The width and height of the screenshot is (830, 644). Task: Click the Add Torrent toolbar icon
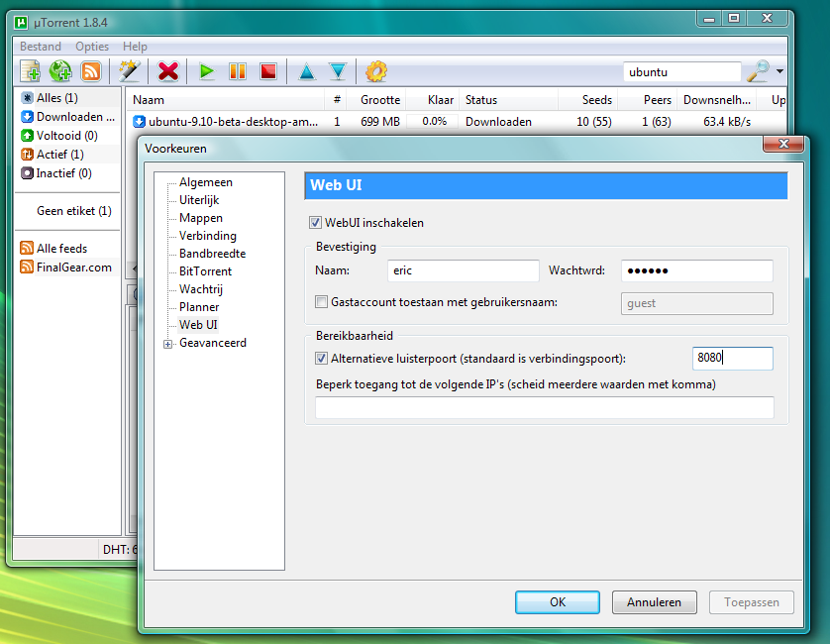pyautogui.click(x=30, y=71)
